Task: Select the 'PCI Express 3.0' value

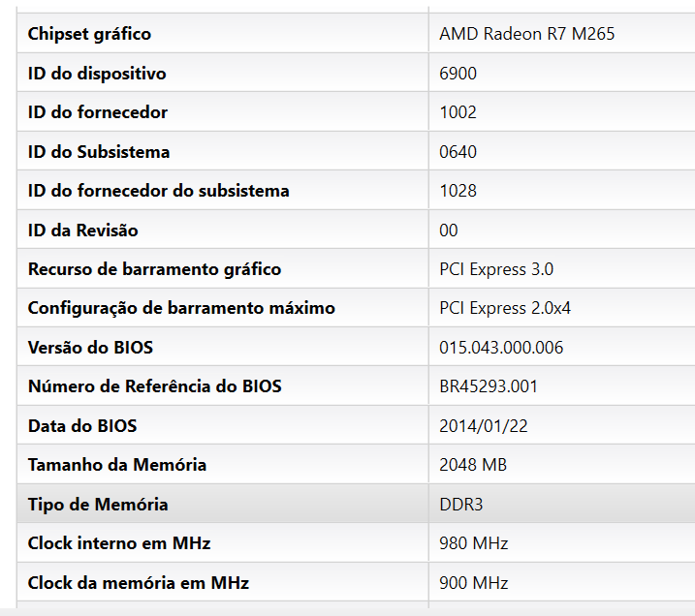Action: pyautogui.click(x=496, y=269)
